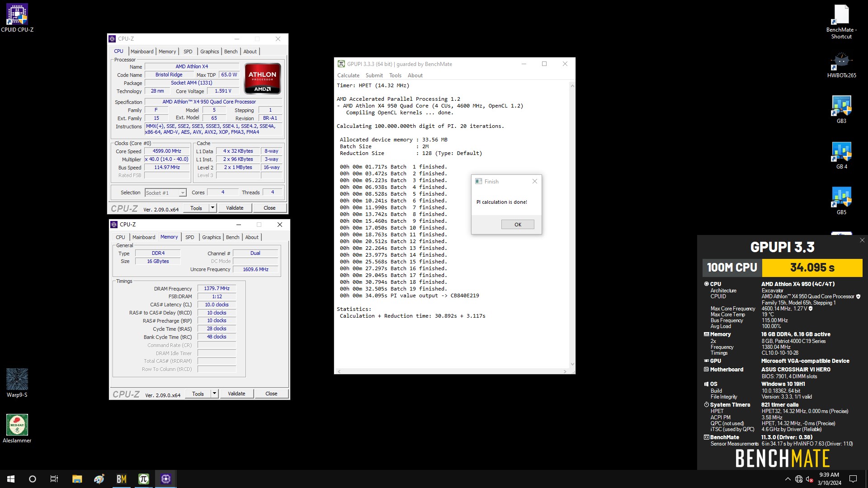
Task: Click PI value output CB840E219 line
Action: pos(410,296)
